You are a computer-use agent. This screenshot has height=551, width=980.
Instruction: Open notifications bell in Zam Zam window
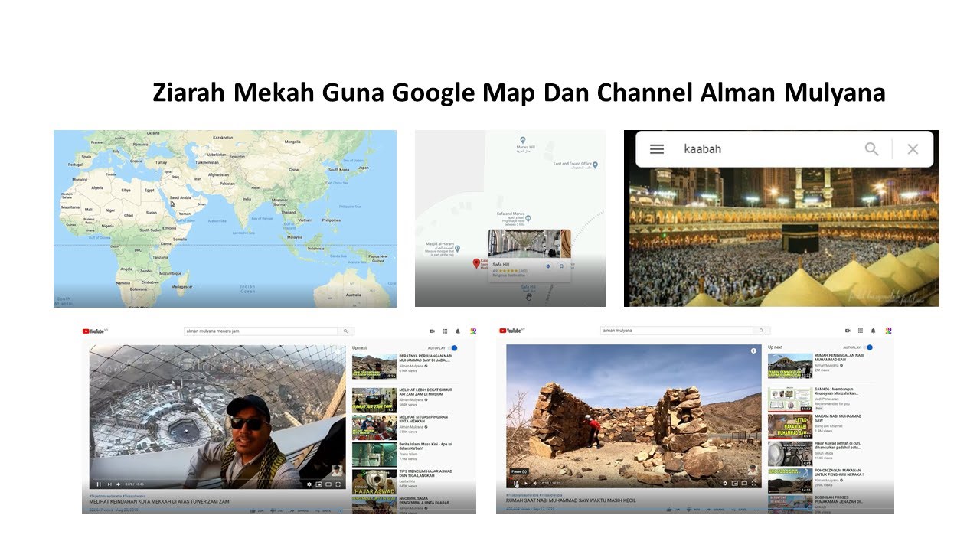pyautogui.click(x=458, y=331)
